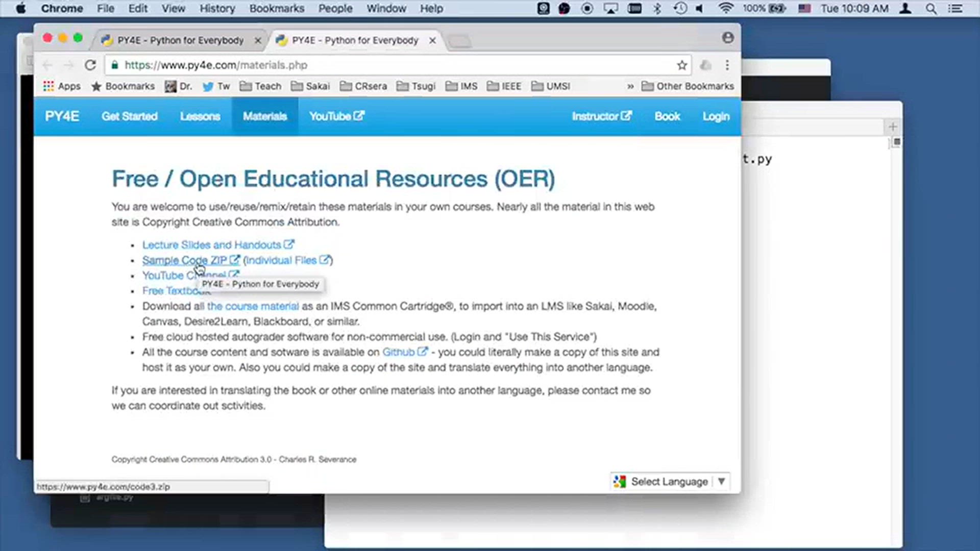Click the Bluetooth status icon
980x551 pixels.
[x=657, y=9]
